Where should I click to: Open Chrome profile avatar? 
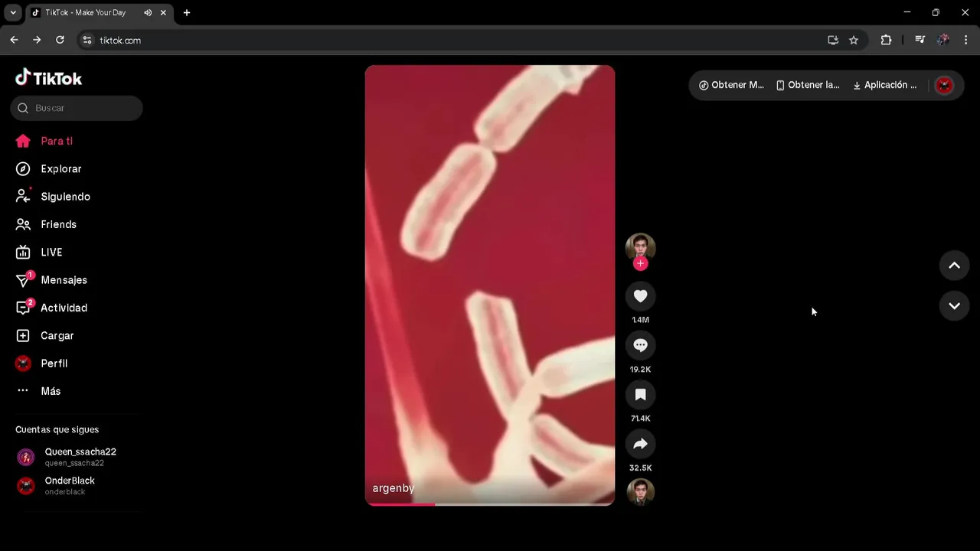pos(943,40)
